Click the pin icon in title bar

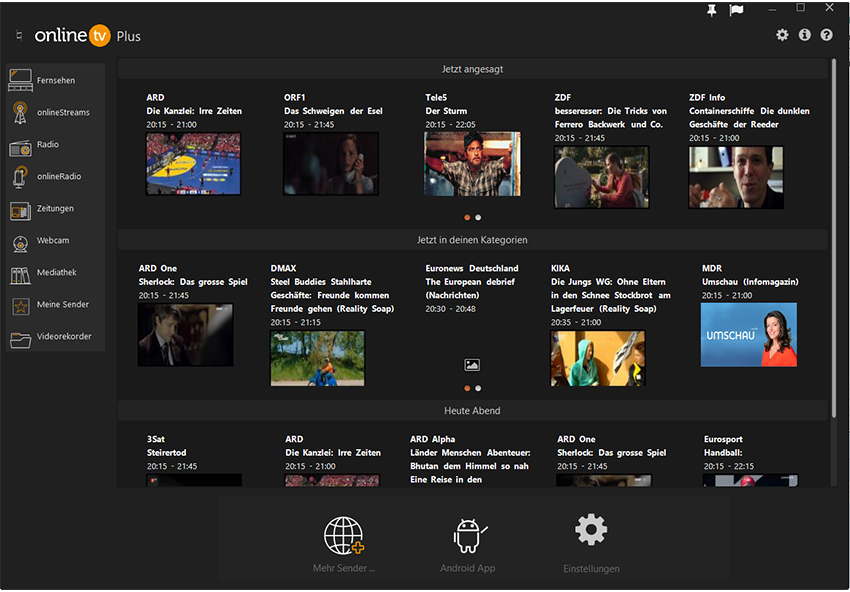pos(712,10)
